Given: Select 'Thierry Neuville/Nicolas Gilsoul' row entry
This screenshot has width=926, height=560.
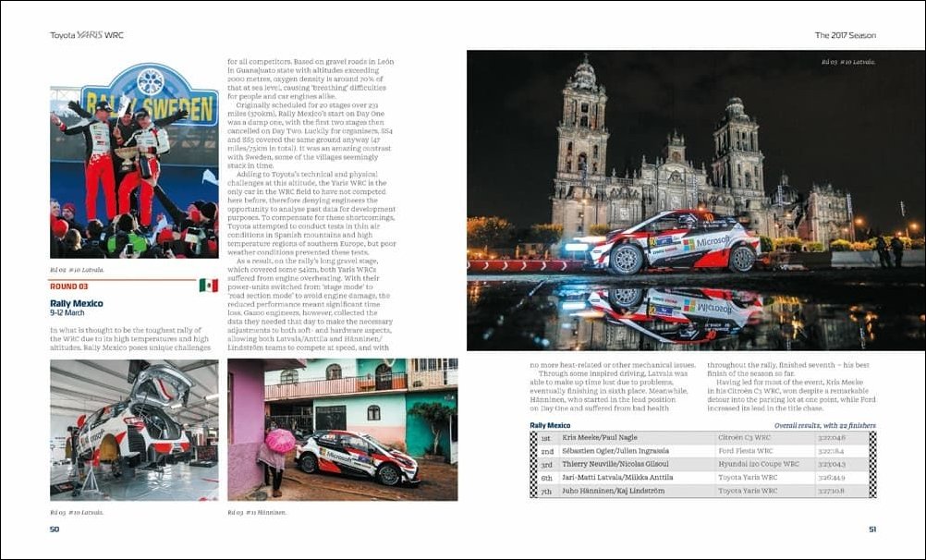Looking at the screenshot, I should (615, 464).
